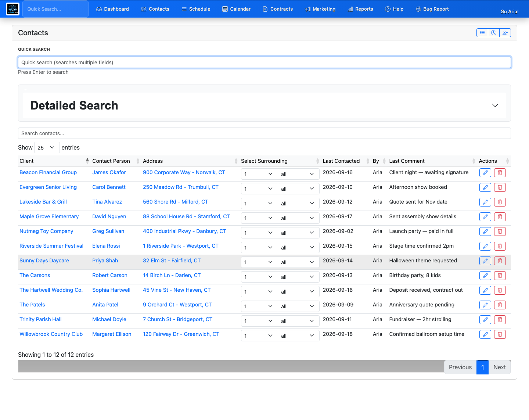Delete the Nutmeg Toy Company contact
This screenshot has width=529, height=420.
(x=500, y=231)
